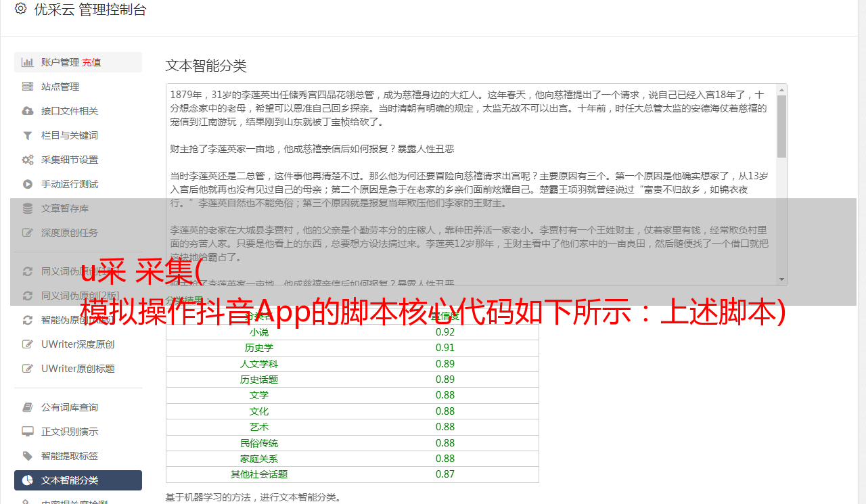Click the text area scroll down arrow

click(782, 279)
